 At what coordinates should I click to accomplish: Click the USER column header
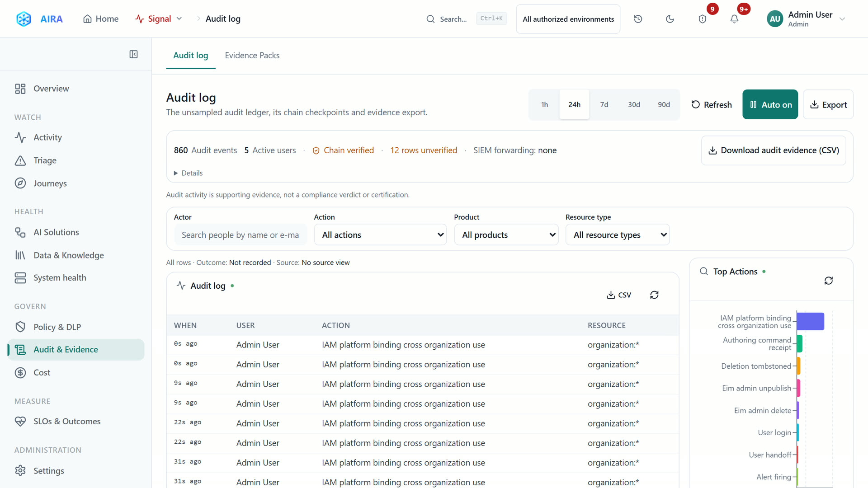tap(245, 325)
